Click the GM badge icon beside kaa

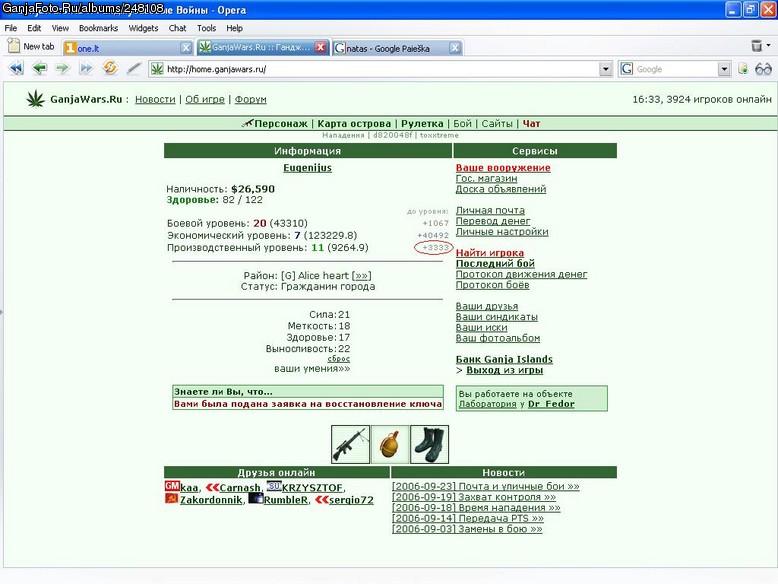172,486
